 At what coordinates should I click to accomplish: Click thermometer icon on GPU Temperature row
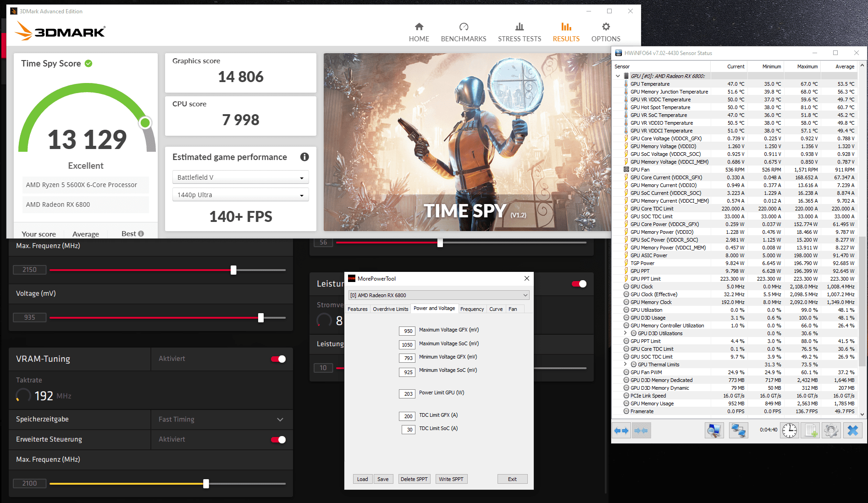(626, 84)
